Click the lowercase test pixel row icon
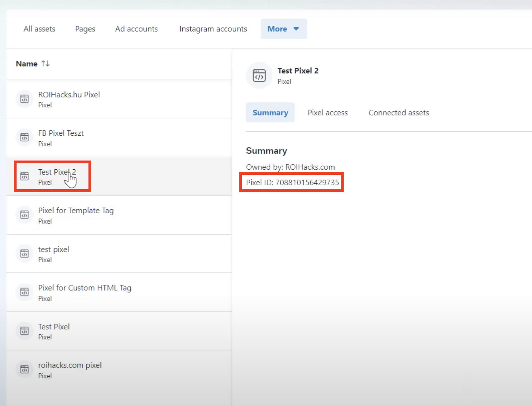 click(25, 253)
